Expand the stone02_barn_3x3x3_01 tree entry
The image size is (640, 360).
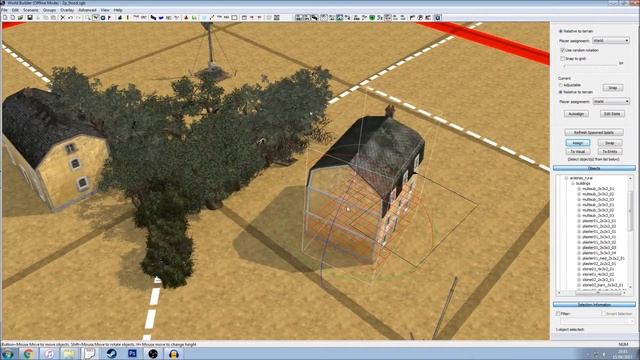coord(579,285)
